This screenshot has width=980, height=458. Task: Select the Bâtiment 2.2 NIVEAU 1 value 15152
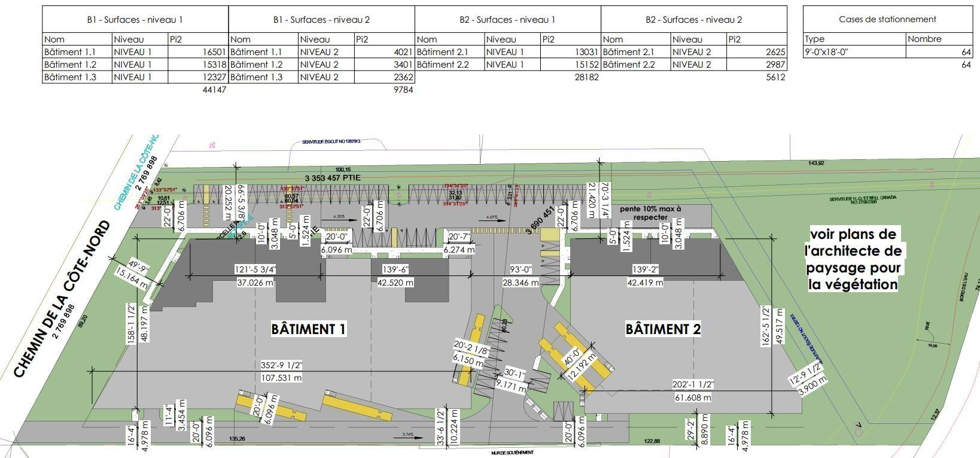tap(587, 65)
